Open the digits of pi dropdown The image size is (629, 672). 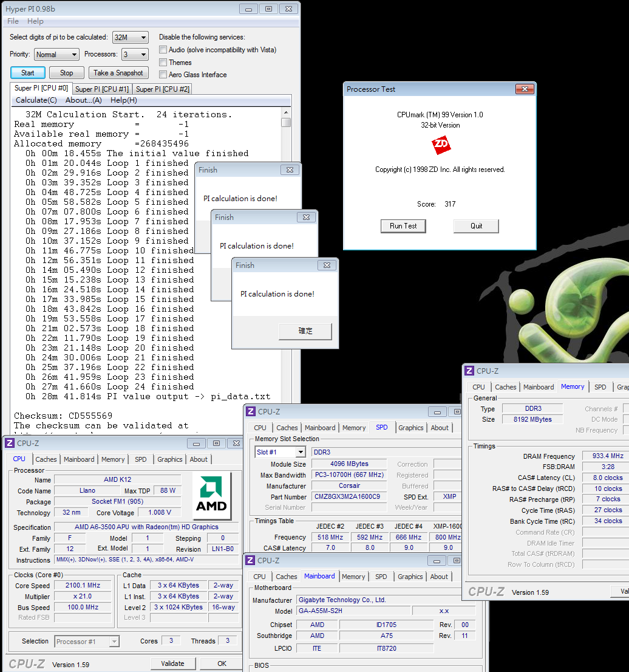pos(131,37)
